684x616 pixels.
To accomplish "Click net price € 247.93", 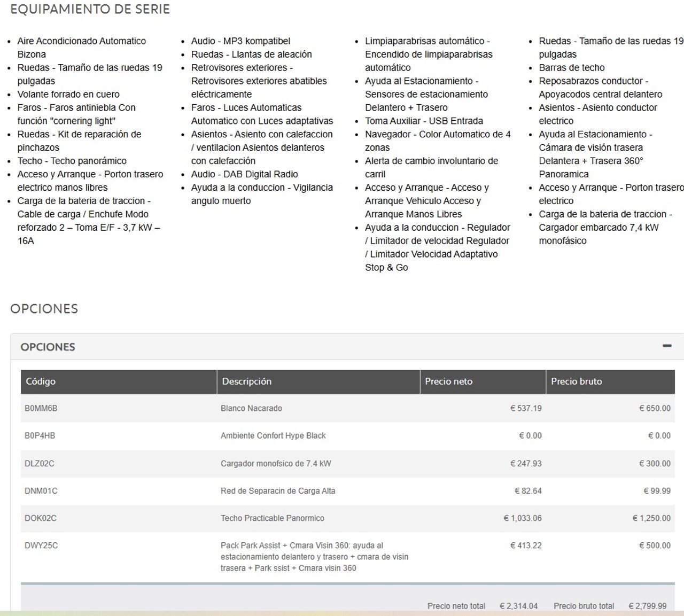I will [x=526, y=464].
